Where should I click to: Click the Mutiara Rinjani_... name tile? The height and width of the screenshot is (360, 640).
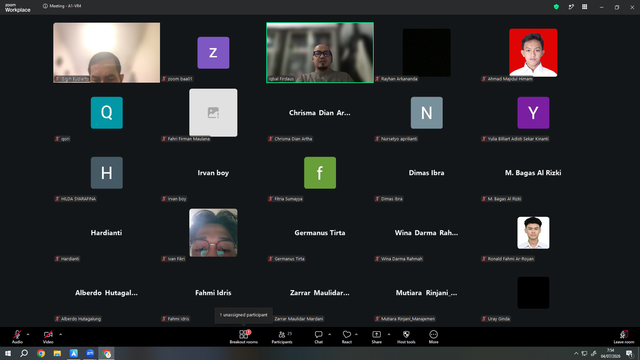(x=426, y=293)
